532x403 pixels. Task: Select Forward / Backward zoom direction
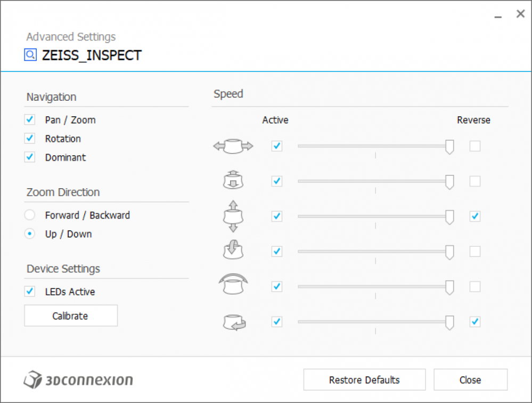coord(30,215)
